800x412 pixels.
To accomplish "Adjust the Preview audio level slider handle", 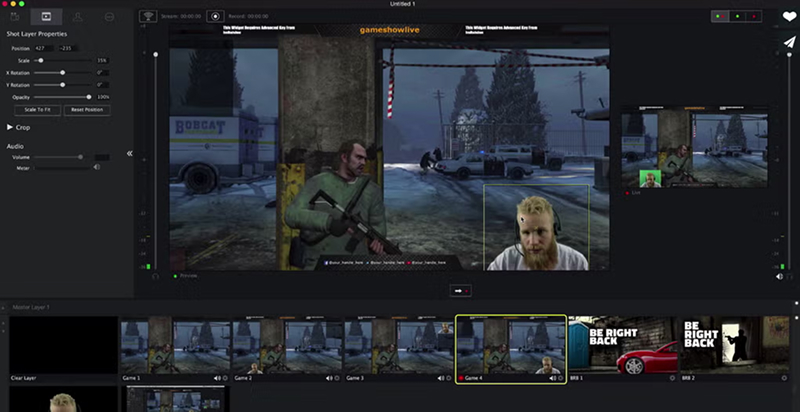I will 156,54.
